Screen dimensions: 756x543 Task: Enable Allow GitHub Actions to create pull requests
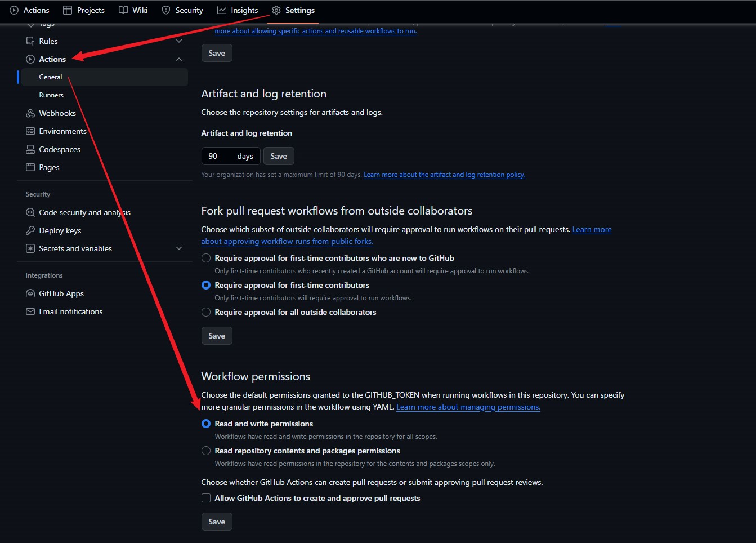pos(206,498)
